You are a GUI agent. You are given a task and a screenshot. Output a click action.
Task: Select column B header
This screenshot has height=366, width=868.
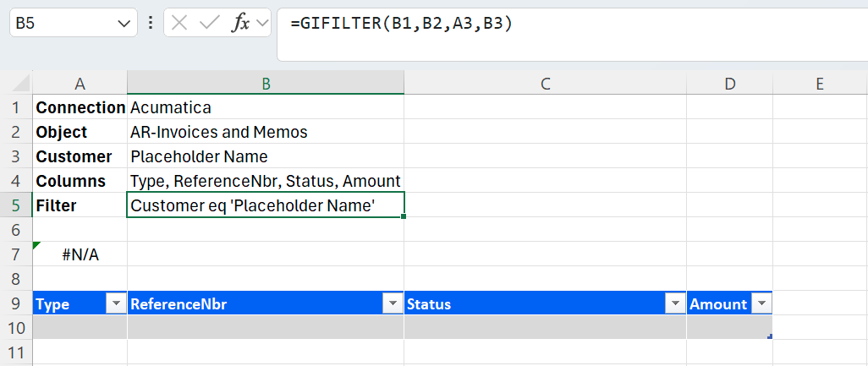(266, 83)
